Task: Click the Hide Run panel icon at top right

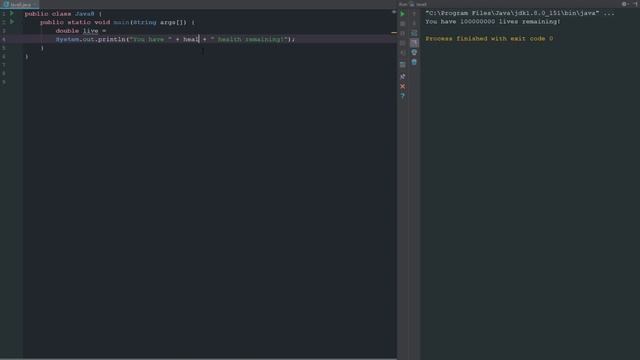Action: point(635,4)
